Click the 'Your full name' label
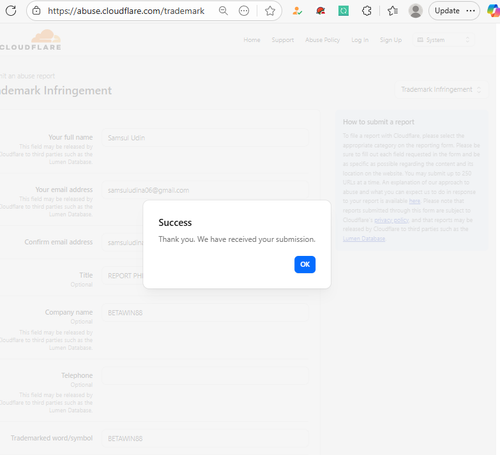 (71, 137)
